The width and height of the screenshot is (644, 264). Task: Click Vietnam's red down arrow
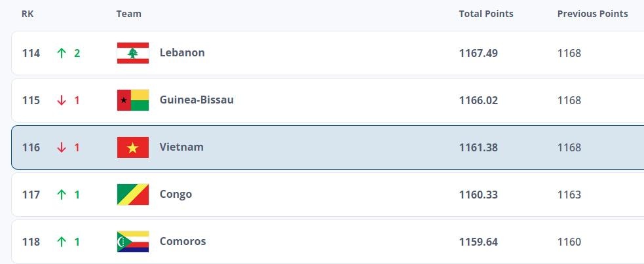click(62, 147)
